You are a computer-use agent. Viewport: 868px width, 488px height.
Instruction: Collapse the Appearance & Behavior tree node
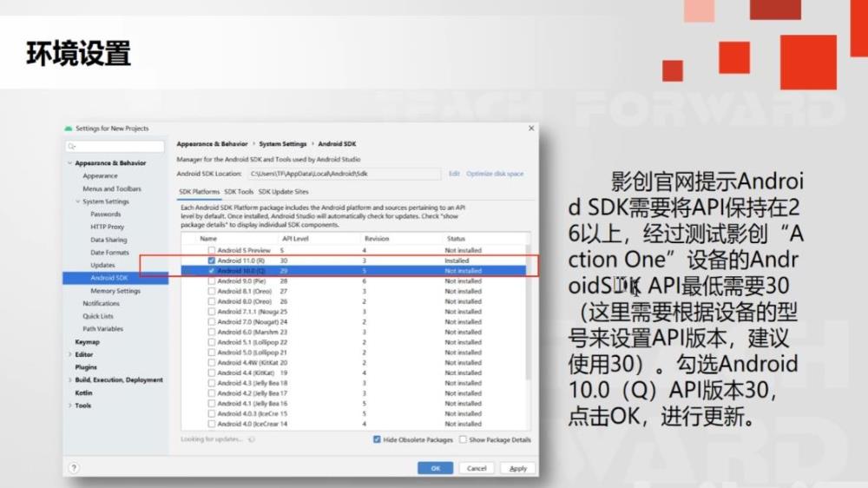(x=69, y=163)
